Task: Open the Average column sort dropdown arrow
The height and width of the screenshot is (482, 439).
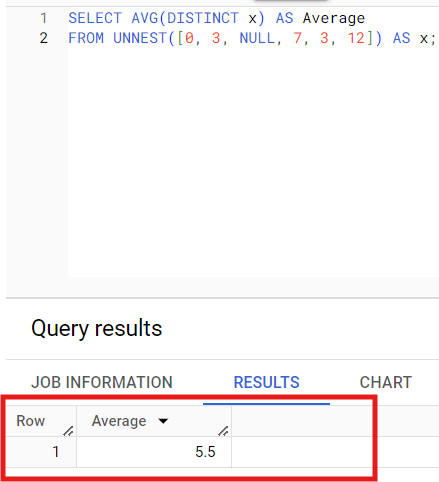Action: 163,421
